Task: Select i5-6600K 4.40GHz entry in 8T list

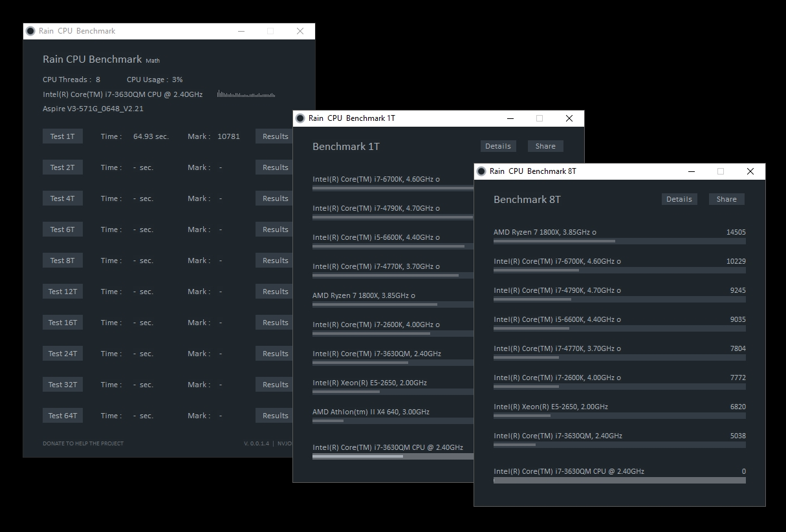Action: click(619, 324)
